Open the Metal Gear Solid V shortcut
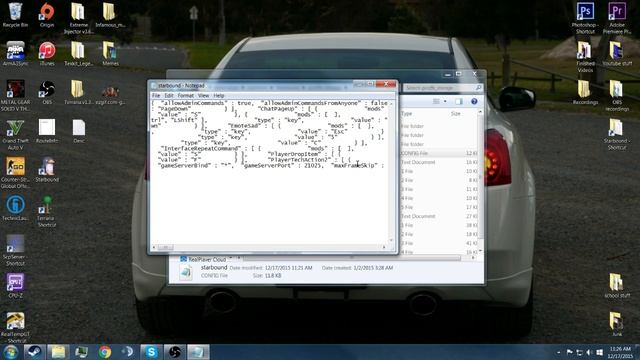 [x=15, y=95]
